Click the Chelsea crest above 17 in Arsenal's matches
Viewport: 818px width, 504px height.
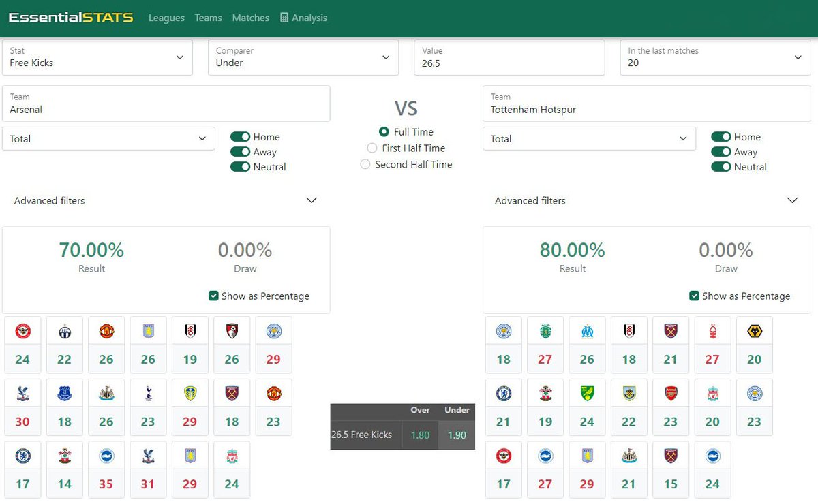coord(22,456)
